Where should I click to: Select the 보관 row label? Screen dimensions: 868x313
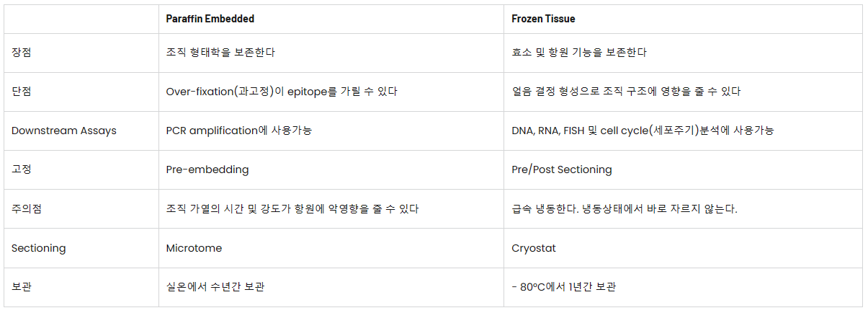point(22,287)
